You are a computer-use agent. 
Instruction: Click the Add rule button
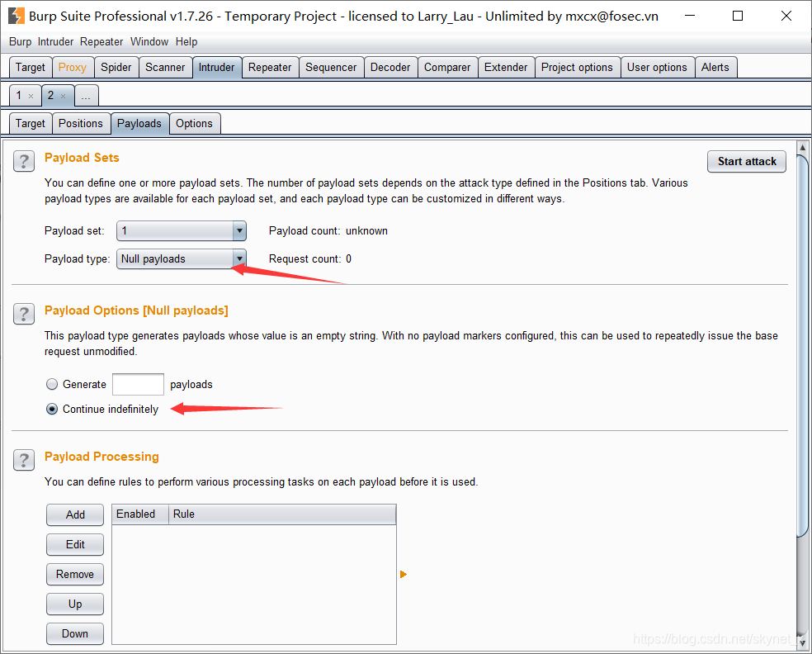point(75,514)
